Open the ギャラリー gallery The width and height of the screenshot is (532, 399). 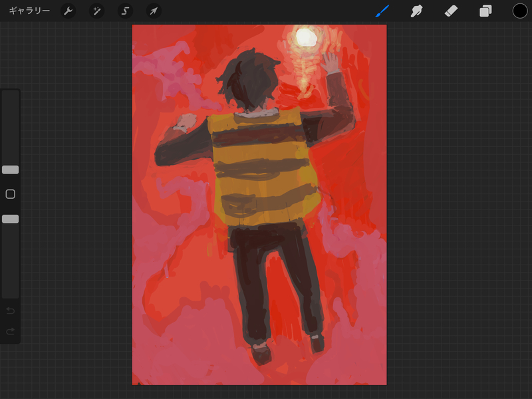(29, 11)
